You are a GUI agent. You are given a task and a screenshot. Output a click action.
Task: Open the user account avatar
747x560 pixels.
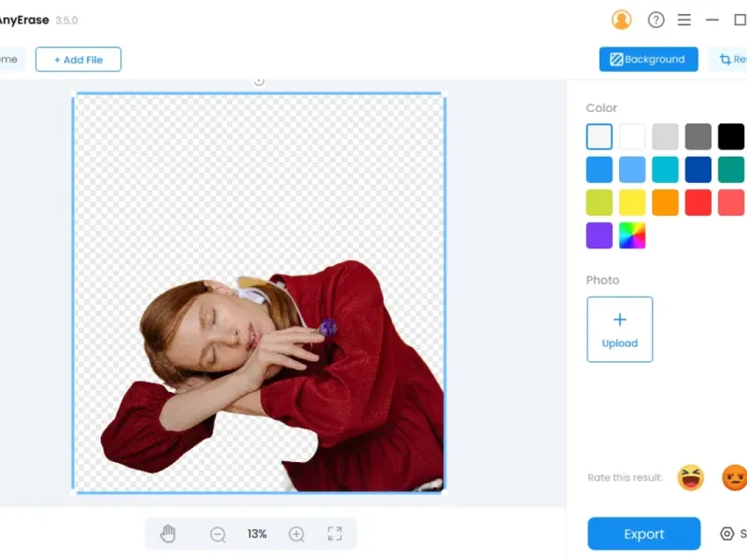(x=621, y=20)
